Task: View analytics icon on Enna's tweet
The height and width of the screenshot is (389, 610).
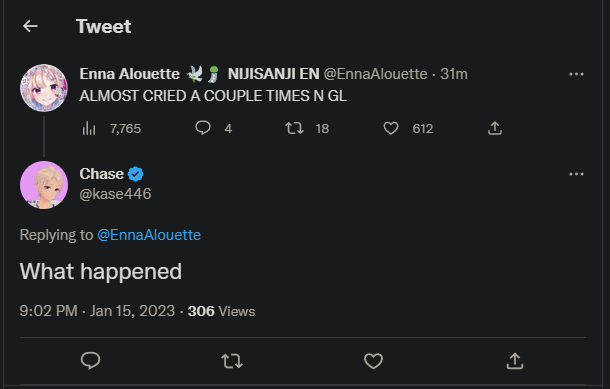Action: click(x=89, y=128)
